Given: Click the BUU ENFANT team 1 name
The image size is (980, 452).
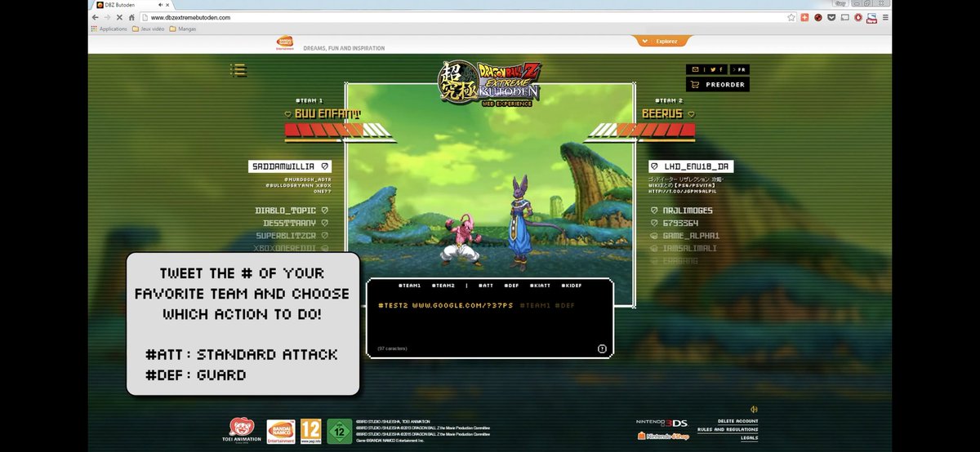Looking at the screenshot, I should point(327,113).
